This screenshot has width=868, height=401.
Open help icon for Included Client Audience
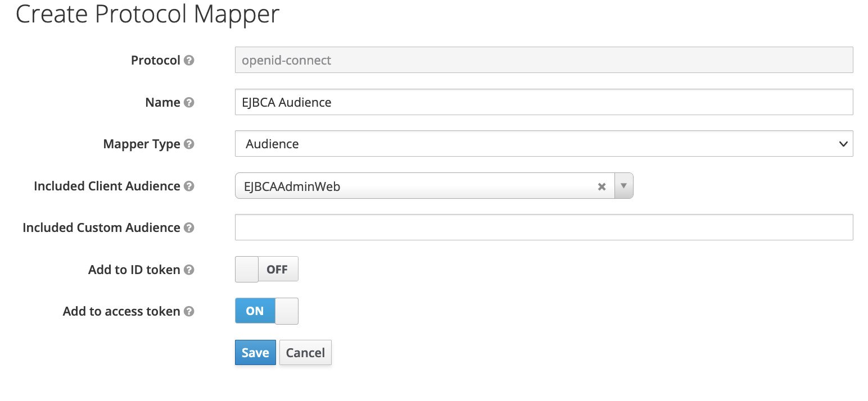pyautogui.click(x=189, y=186)
